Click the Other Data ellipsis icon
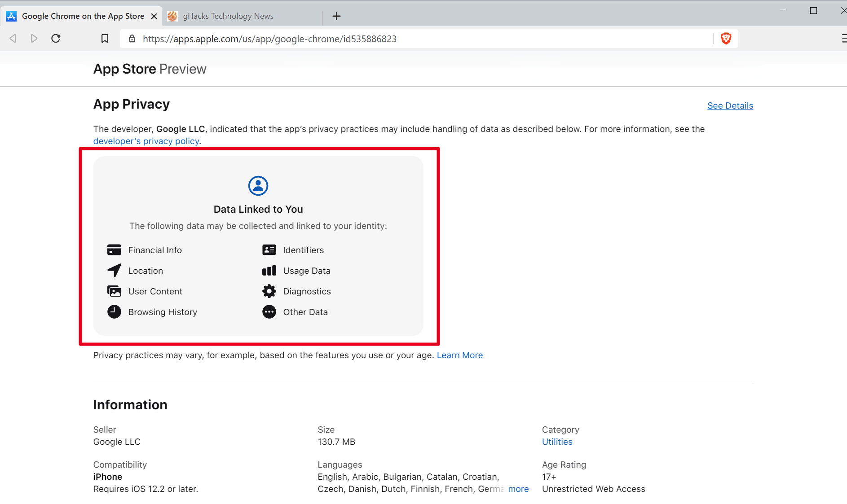The width and height of the screenshot is (847, 504). [x=269, y=311]
